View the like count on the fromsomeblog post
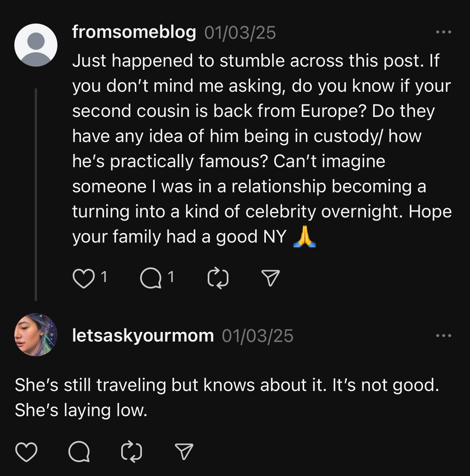The image size is (470, 476). click(x=104, y=277)
